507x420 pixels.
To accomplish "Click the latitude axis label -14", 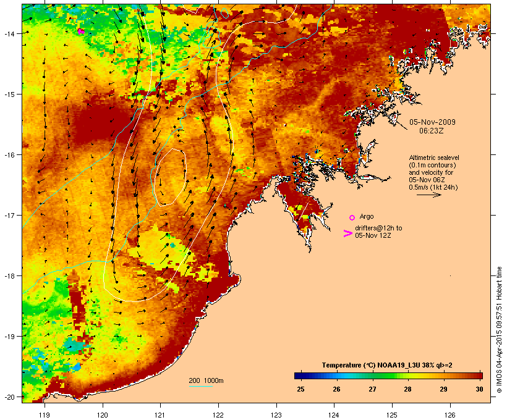I will click(x=10, y=33).
